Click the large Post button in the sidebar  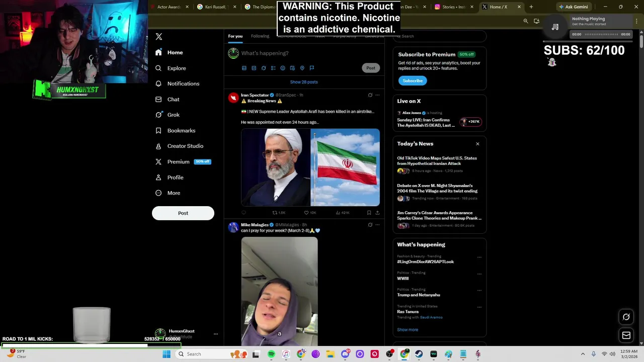tap(183, 213)
